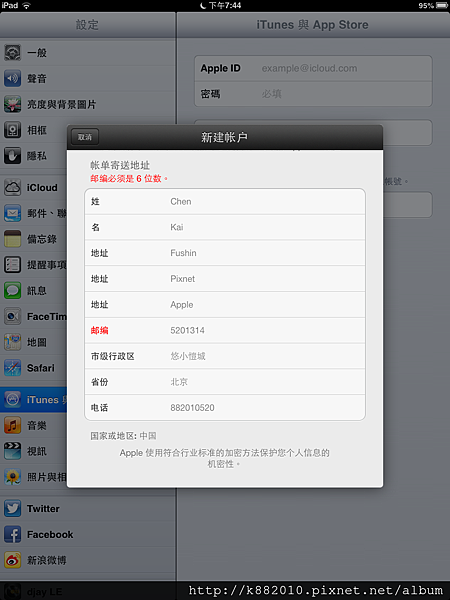
Task: Tap the General (一般) gear icon
Action: (x=12, y=52)
